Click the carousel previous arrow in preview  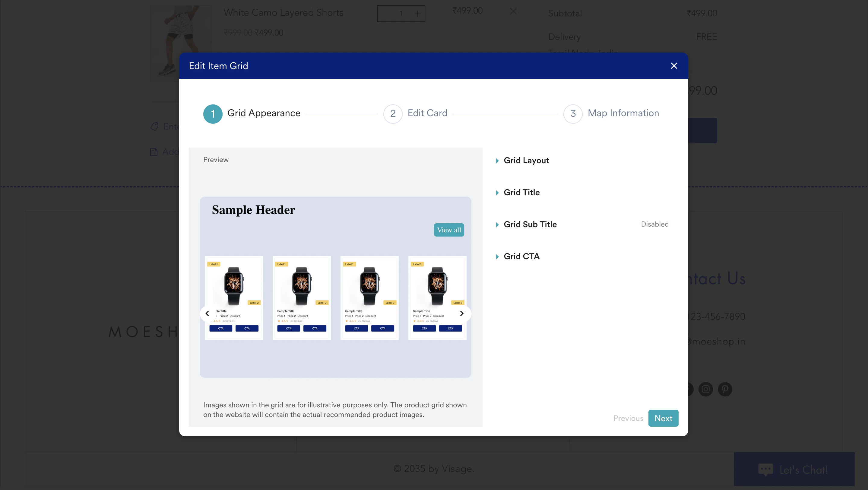207,313
